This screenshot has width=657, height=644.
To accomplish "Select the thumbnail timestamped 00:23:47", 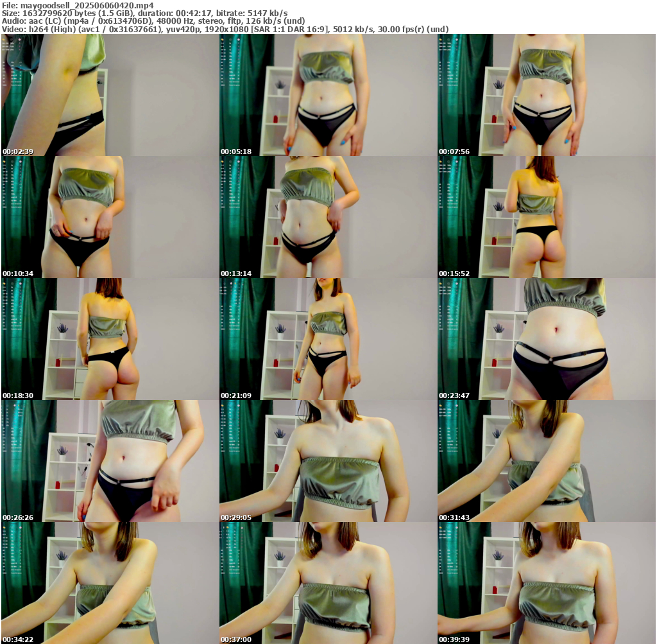I will coord(547,339).
